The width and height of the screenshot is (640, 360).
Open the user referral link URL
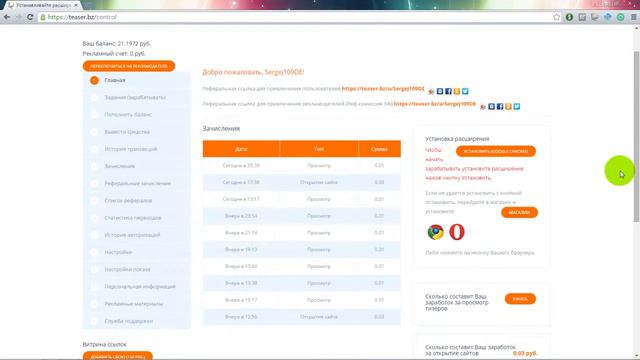tap(383, 89)
